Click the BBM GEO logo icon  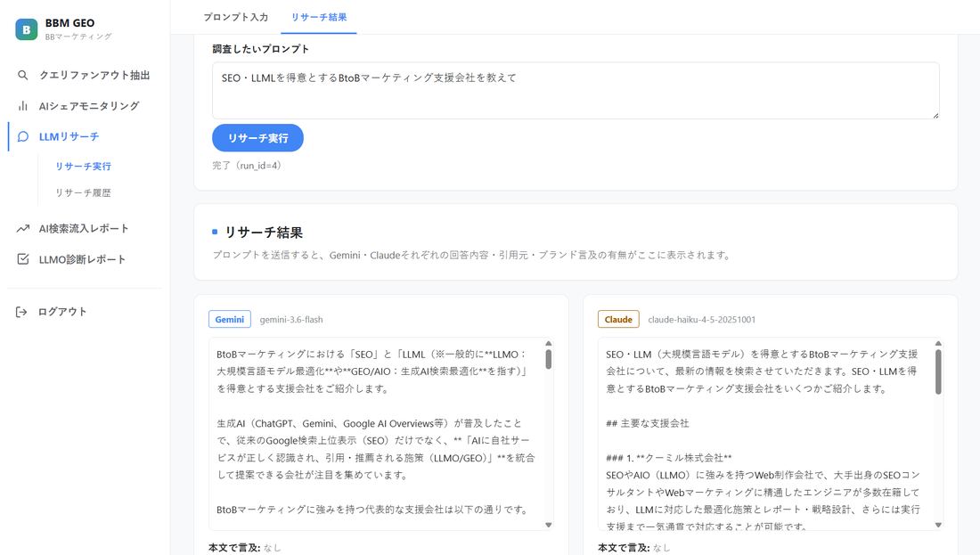tap(26, 29)
